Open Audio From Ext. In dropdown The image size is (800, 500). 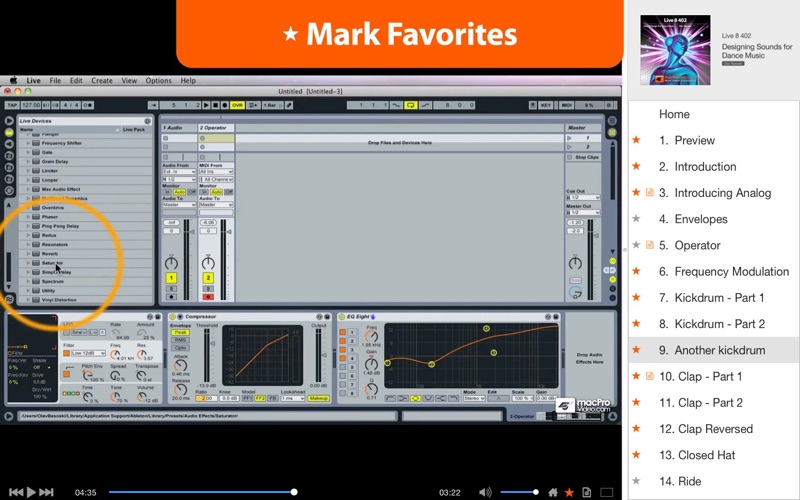tap(179, 172)
